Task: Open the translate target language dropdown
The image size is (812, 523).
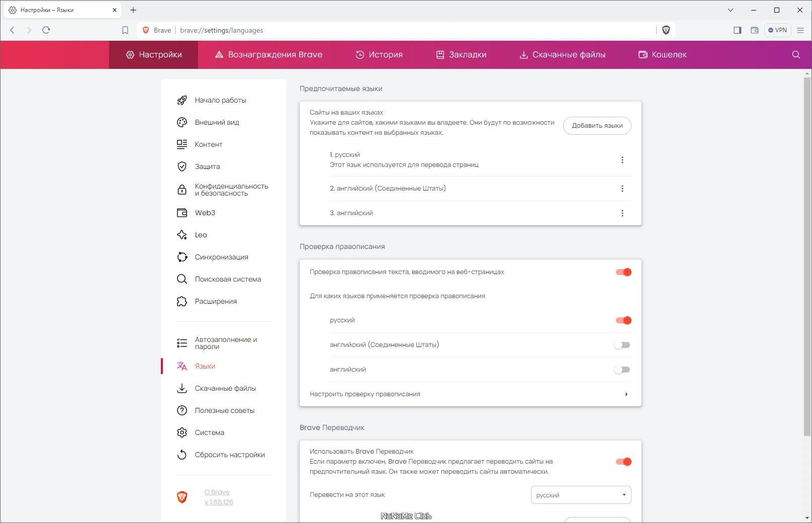Action: coord(581,495)
